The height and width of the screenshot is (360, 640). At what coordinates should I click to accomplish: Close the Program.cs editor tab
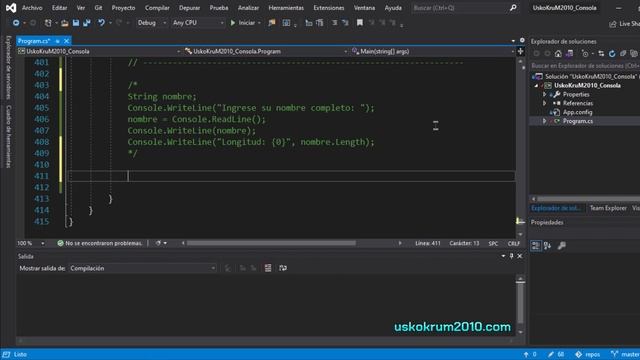click(67, 41)
